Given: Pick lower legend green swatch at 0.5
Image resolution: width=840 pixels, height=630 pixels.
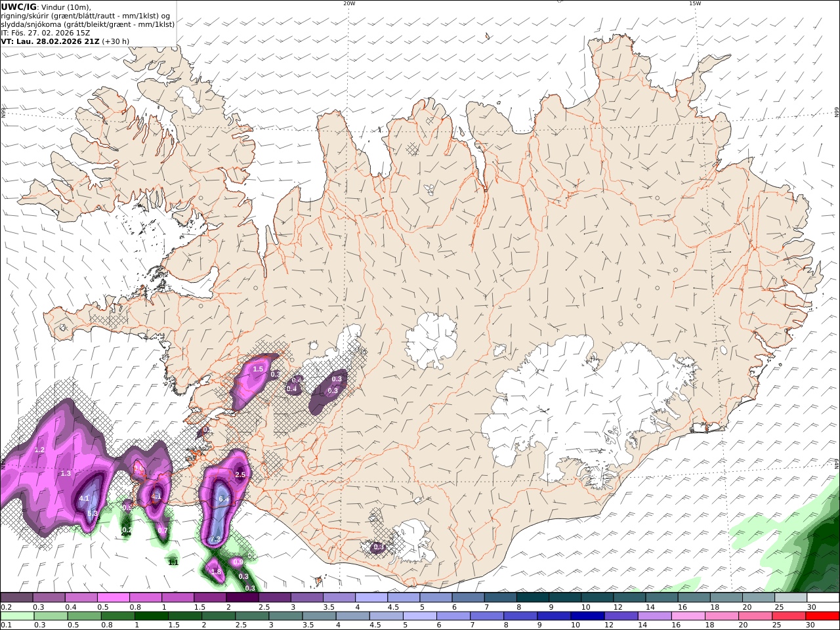Looking at the screenshot, I should pos(85,616).
